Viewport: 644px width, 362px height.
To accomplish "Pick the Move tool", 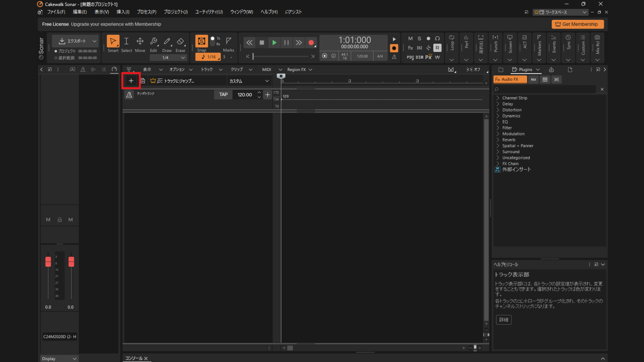I will [x=140, y=42].
